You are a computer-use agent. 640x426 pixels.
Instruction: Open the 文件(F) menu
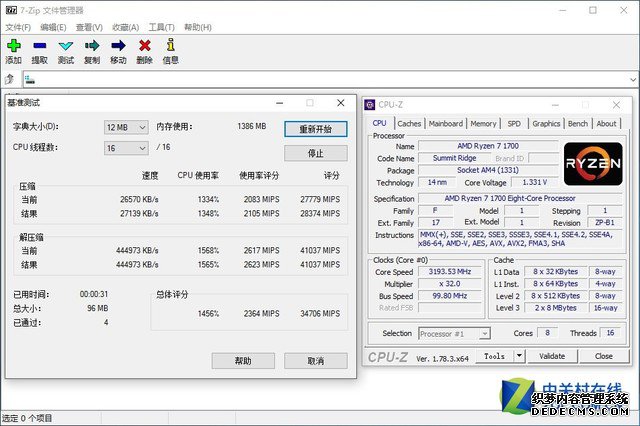point(18,27)
